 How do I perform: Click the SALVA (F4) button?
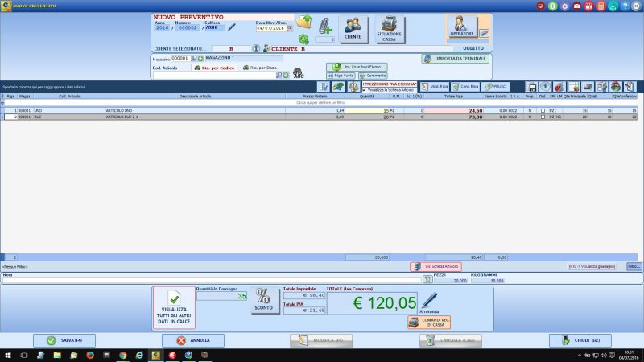coord(64,340)
